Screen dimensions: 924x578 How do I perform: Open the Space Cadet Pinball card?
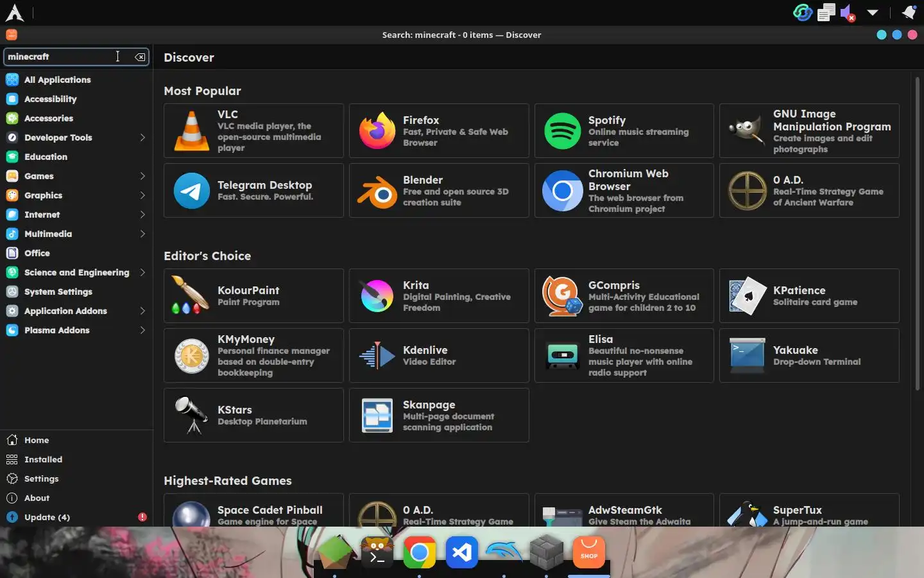pos(253,511)
